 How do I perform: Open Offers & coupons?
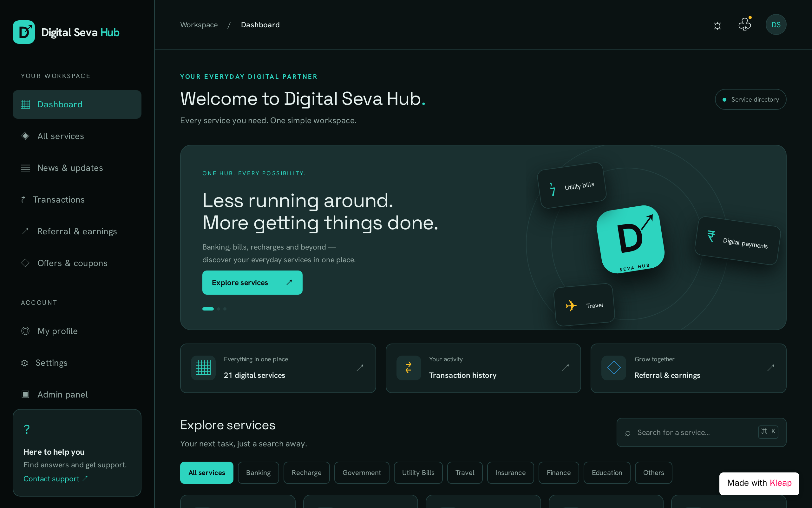(x=77, y=263)
